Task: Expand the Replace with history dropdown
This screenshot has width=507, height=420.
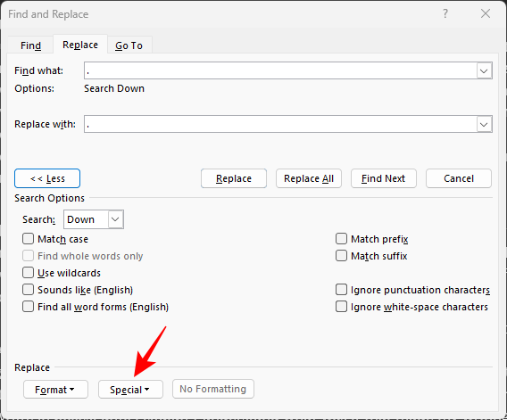Action: coord(484,124)
